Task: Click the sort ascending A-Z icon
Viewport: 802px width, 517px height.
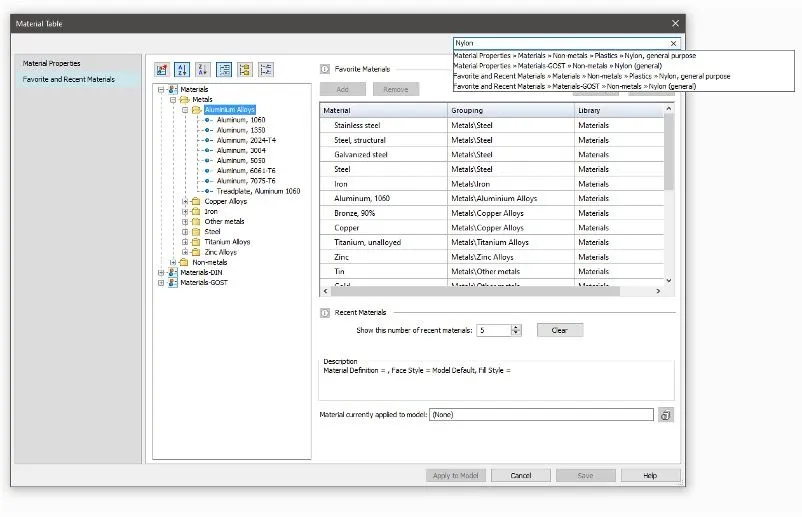Action: pyautogui.click(x=182, y=70)
